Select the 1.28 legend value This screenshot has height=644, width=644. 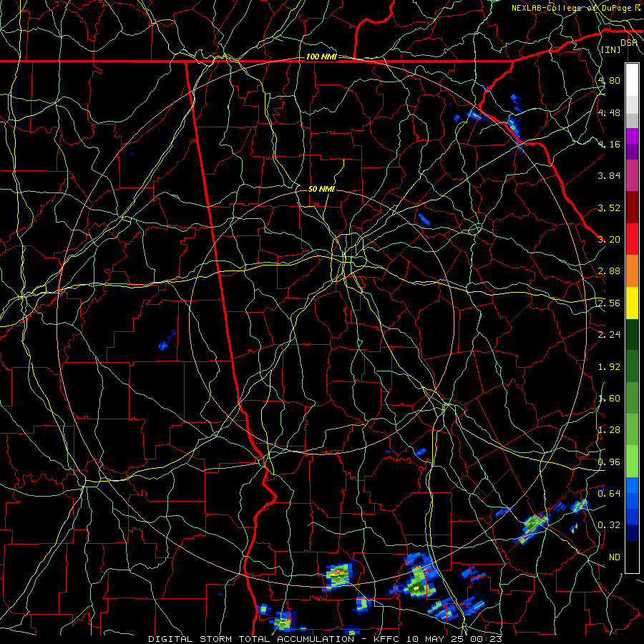click(x=609, y=430)
